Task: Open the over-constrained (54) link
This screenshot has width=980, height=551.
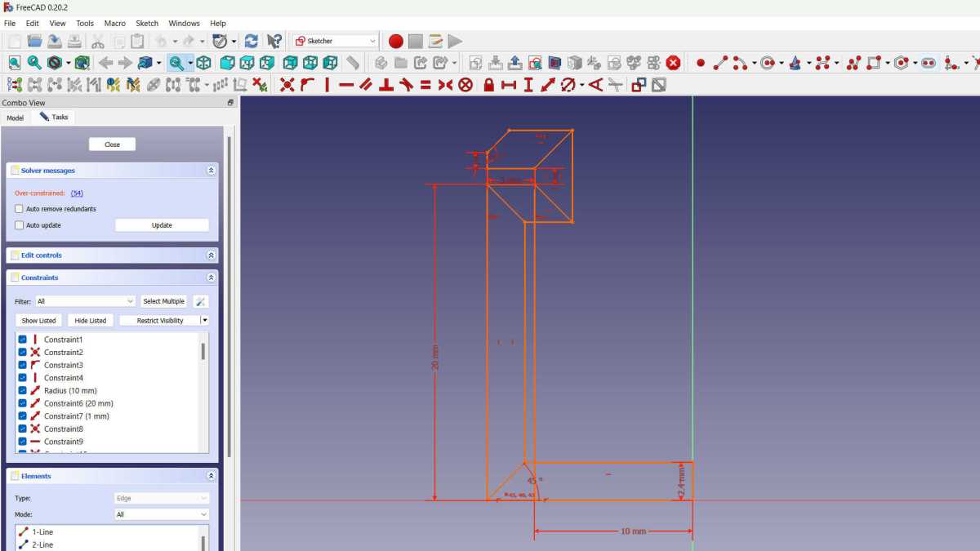Action: pos(77,193)
